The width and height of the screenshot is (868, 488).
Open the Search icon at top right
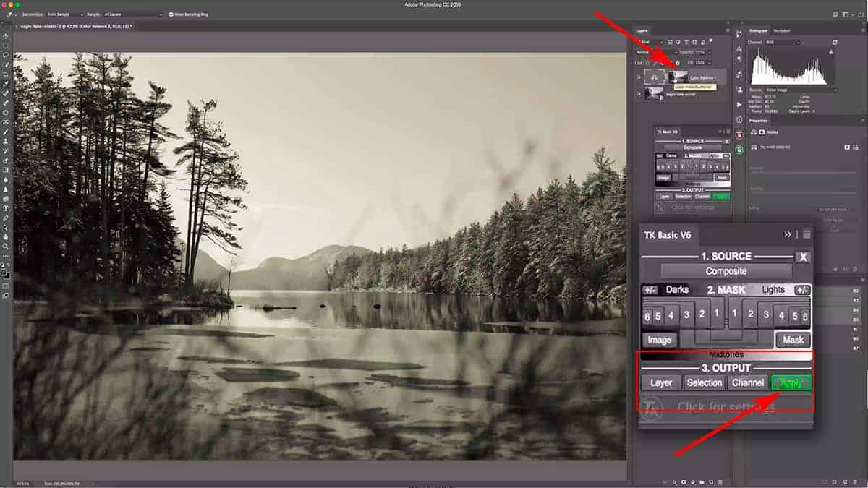click(x=835, y=14)
